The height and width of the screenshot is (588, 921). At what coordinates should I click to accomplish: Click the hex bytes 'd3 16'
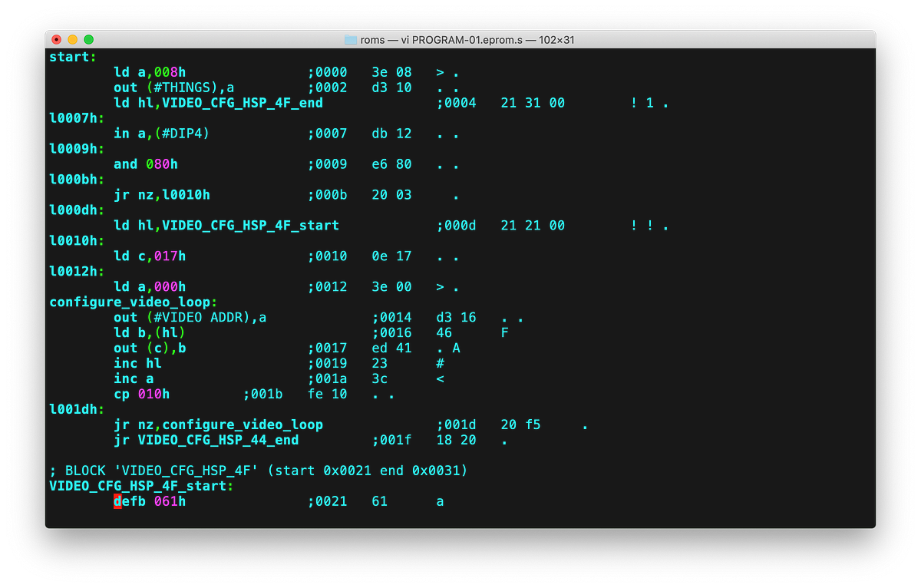(457, 318)
